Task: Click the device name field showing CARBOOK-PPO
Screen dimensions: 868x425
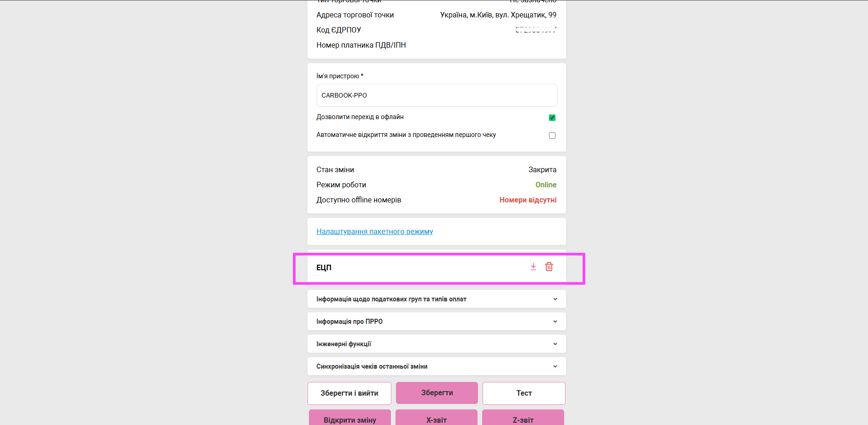Action: (436, 95)
